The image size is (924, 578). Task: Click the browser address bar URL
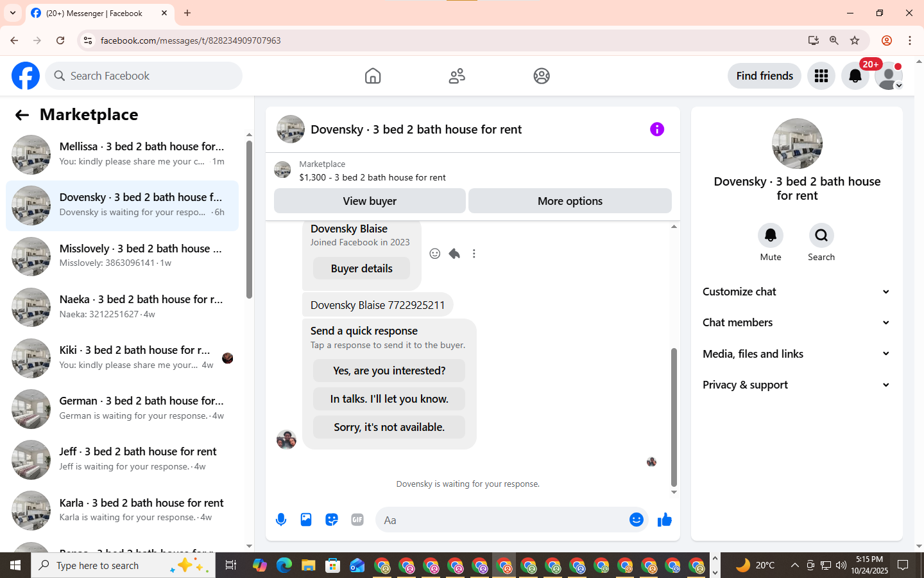click(x=191, y=40)
